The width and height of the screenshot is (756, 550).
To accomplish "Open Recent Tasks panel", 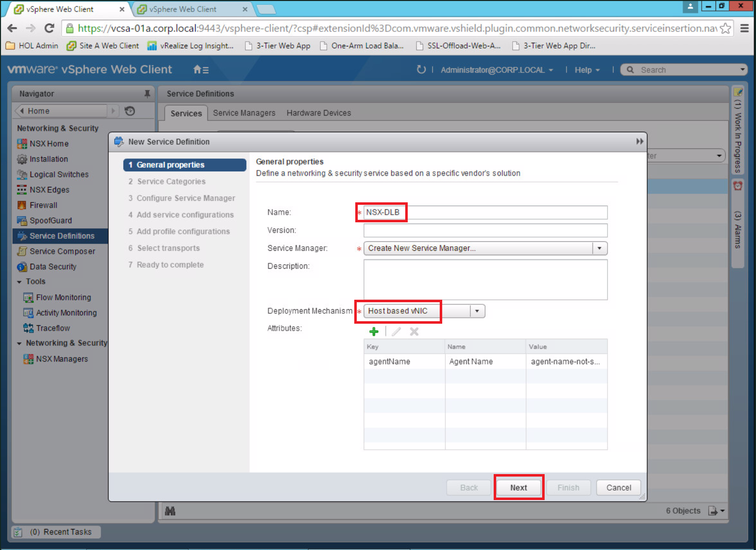I will tap(56, 532).
